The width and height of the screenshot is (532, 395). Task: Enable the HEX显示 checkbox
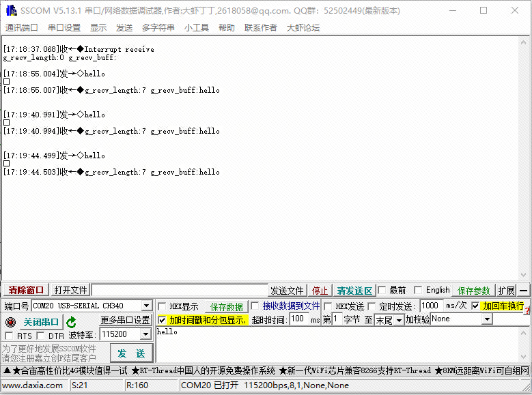162,306
